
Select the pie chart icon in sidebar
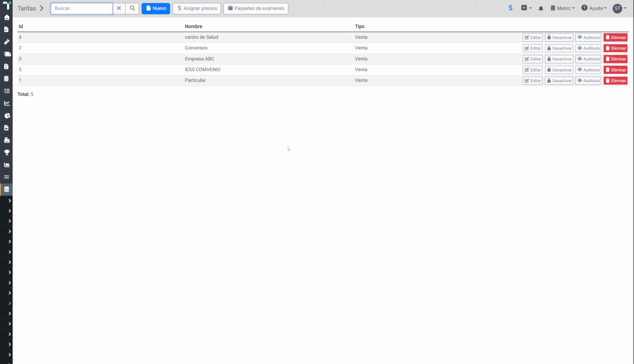pyautogui.click(x=7, y=116)
